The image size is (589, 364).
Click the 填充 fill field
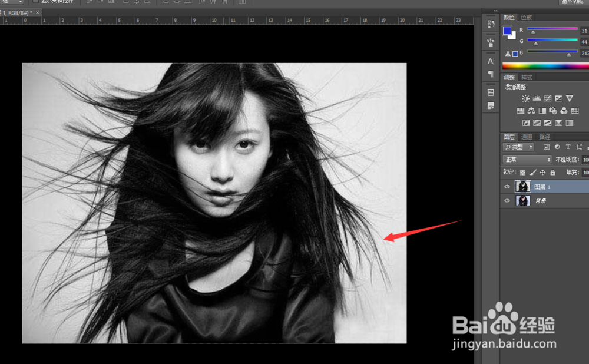[x=585, y=173]
